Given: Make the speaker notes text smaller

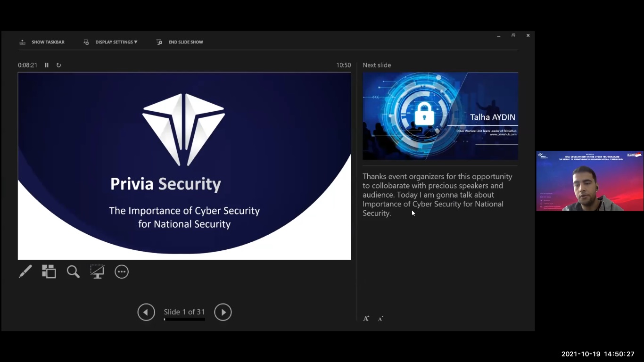Looking at the screenshot, I should tap(380, 319).
